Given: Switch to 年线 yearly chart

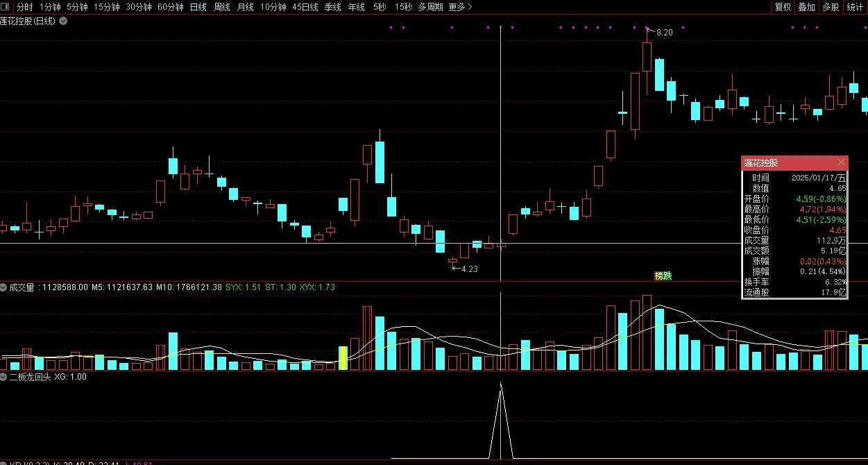Looking at the screenshot, I should tap(357, 7).
